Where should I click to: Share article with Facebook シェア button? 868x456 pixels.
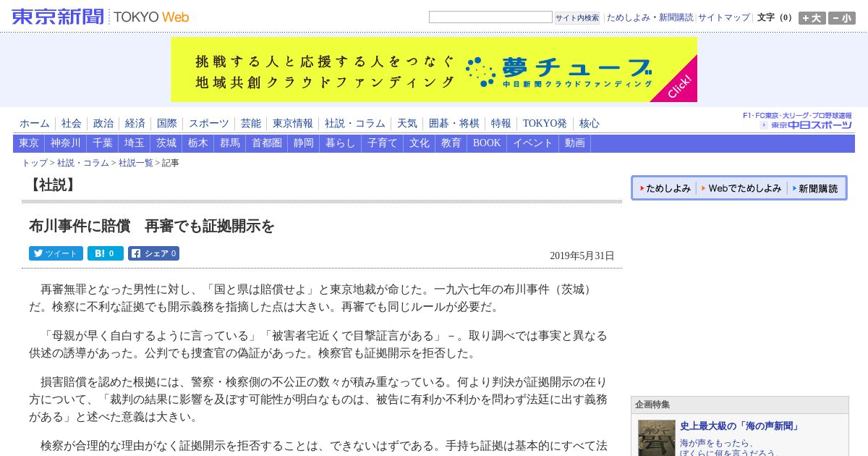[x=153, y=253]
